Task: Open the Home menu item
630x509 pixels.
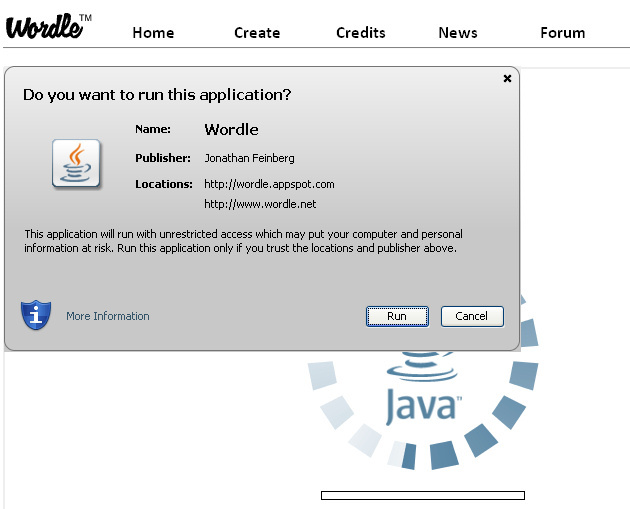Action: click(x=153, y=33)
